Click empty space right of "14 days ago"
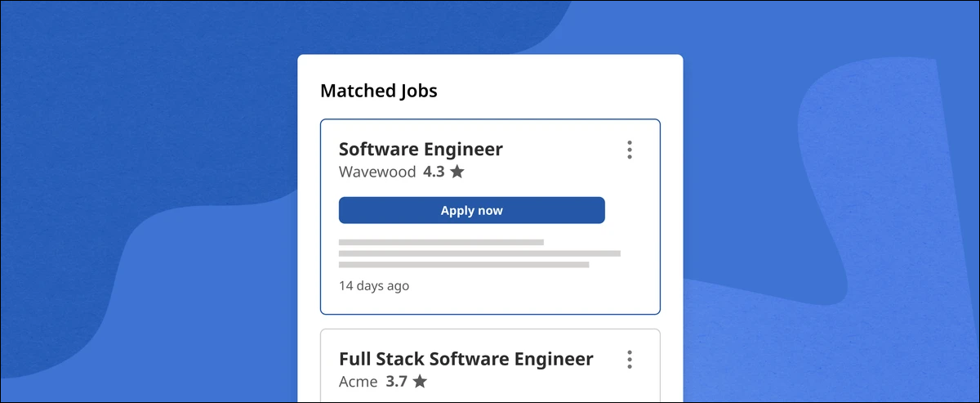This screenshot has width=980, height=403. pyautogui.click(x=531, y=286)
